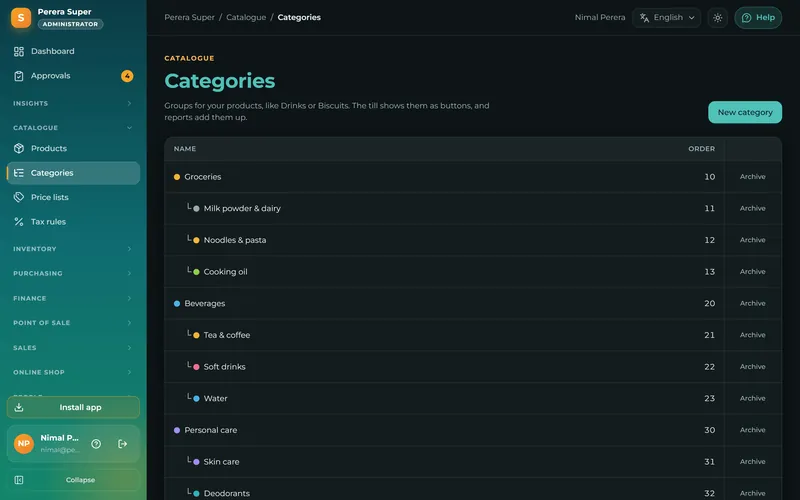This screenshot has width=800, height=500.
Task: Click the language translate icon in header
Action: (x=644, y=18)
